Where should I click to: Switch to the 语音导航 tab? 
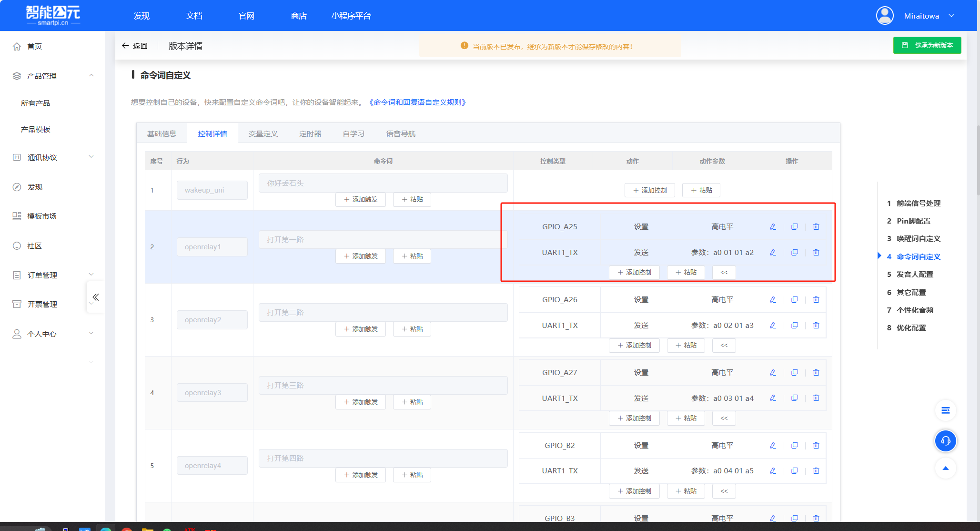401,134
